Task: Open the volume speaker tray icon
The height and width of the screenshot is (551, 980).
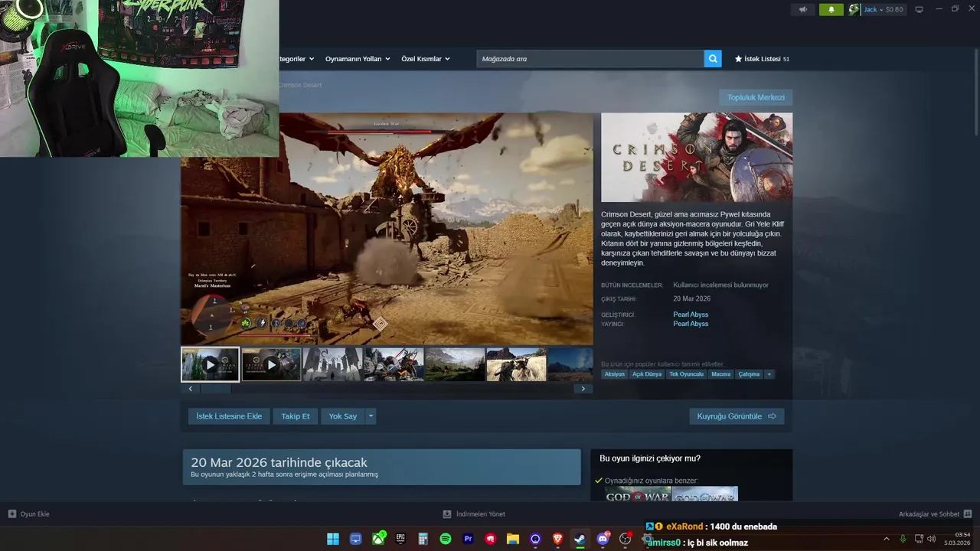Action: pyautogui.click(x=931, y=539)
